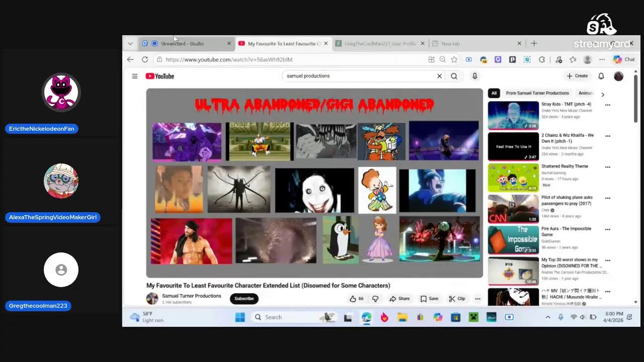
Task: Open Shattered Reality Theme thumbnail
Action: click(513, 177)
